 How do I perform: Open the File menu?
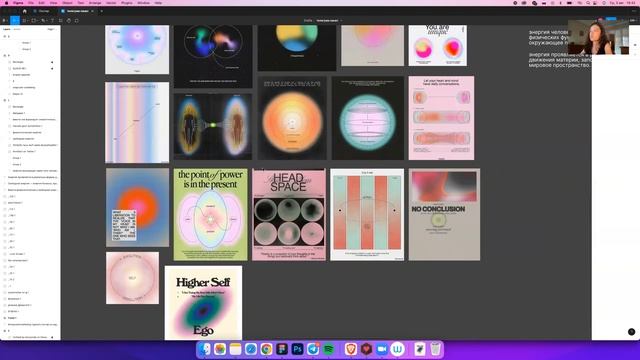(31, 3)
